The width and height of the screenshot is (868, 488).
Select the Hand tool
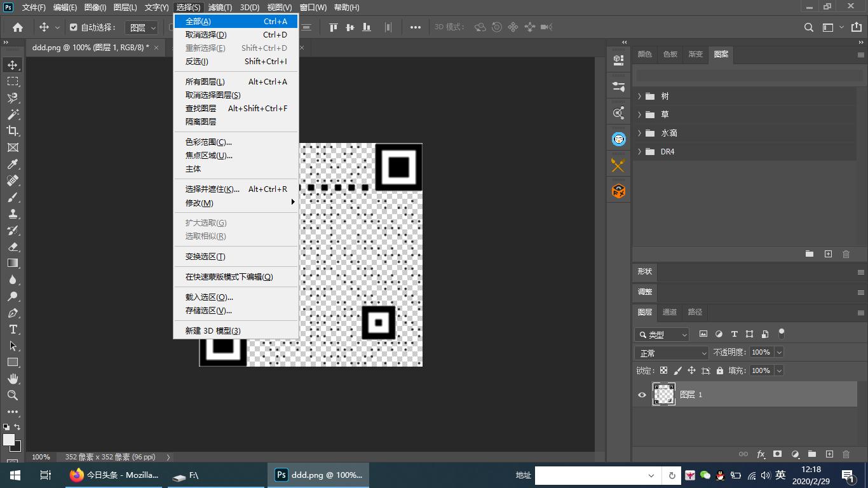click(x=13, y=379)
